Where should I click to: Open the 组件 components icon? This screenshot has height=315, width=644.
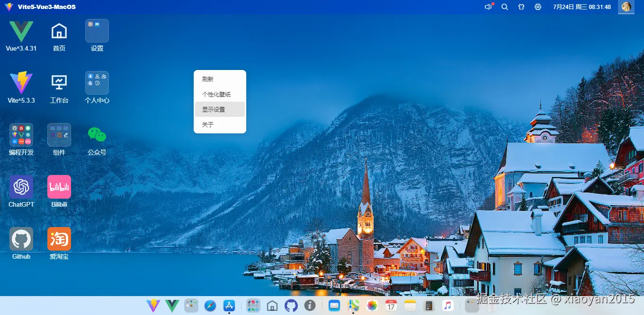click(x=59, y=134)
